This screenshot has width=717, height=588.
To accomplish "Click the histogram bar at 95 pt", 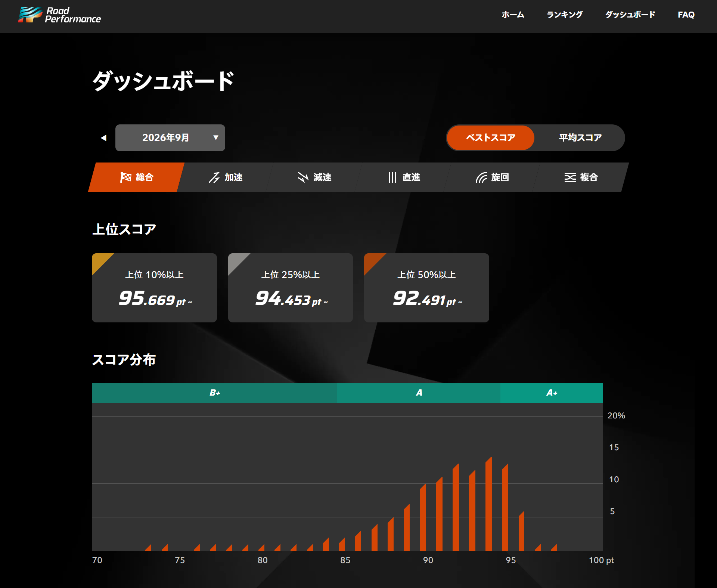I will pos(505,508).
